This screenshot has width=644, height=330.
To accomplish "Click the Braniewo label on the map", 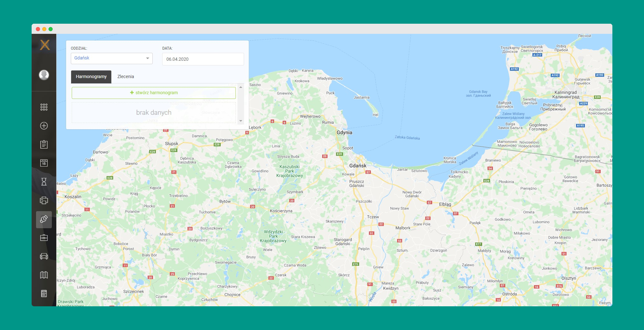I will pyautogui.click(x=493, y=161).
